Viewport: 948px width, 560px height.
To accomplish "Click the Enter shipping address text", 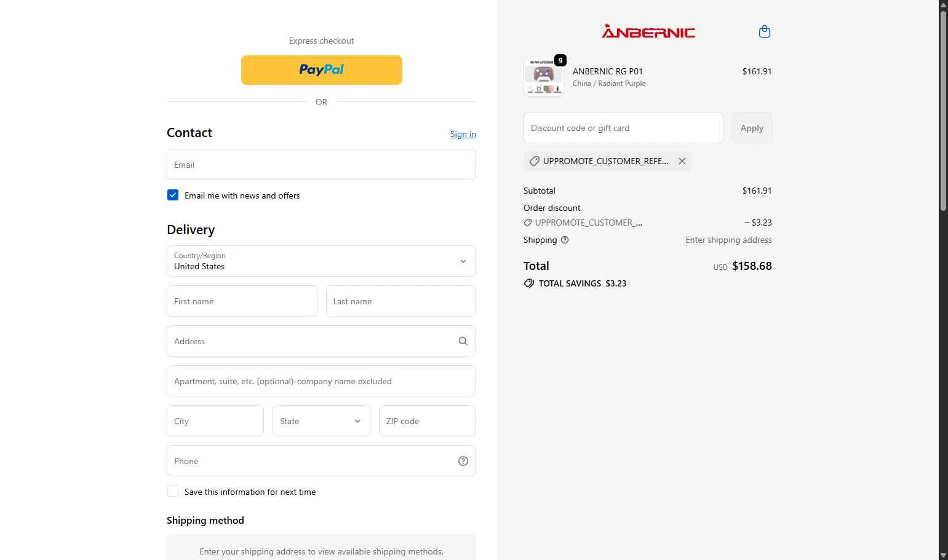I will (x=728, y=240).
